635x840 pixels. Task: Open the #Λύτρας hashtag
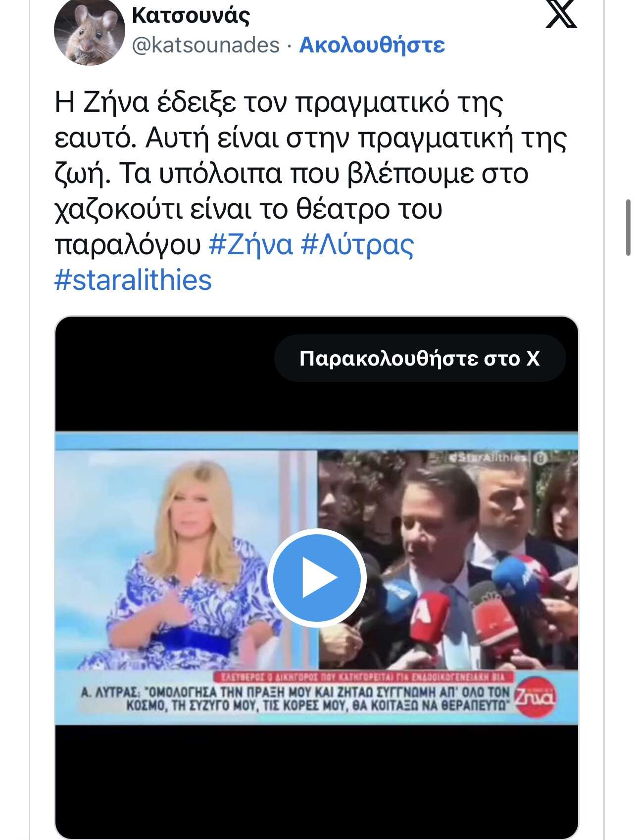point(358,244)
